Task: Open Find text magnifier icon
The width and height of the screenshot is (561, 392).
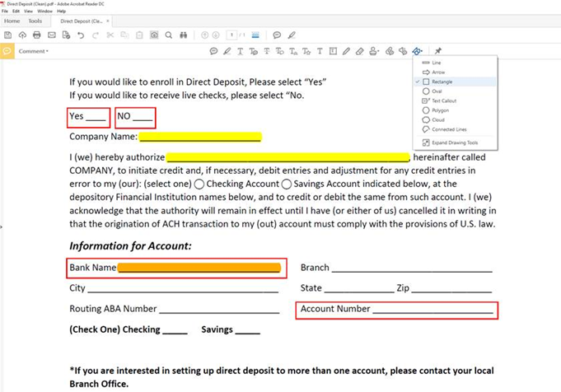Action: coord(169,35)
